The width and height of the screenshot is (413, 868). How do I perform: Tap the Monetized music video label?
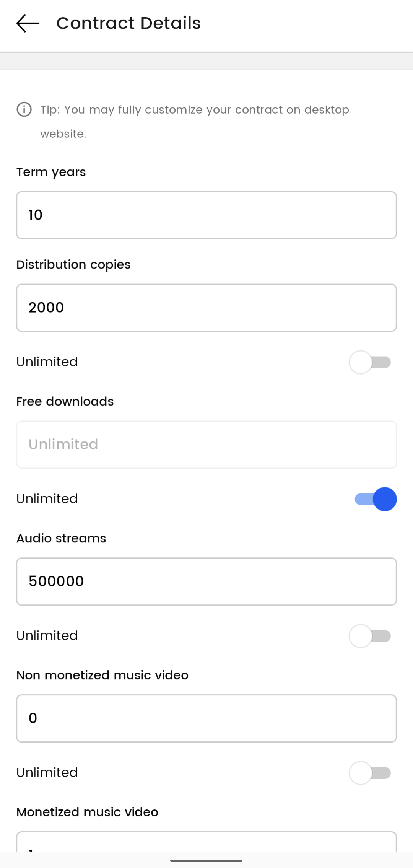point(87,812)
